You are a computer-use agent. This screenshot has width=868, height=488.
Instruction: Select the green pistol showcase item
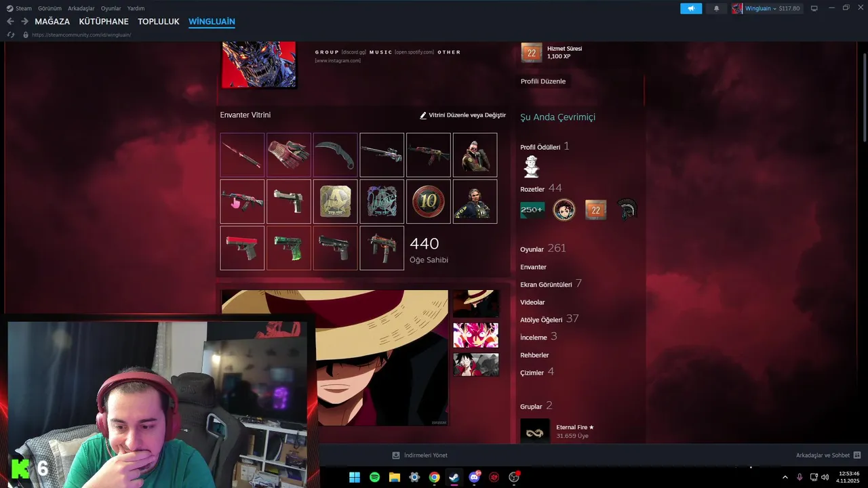pos(289,248)
